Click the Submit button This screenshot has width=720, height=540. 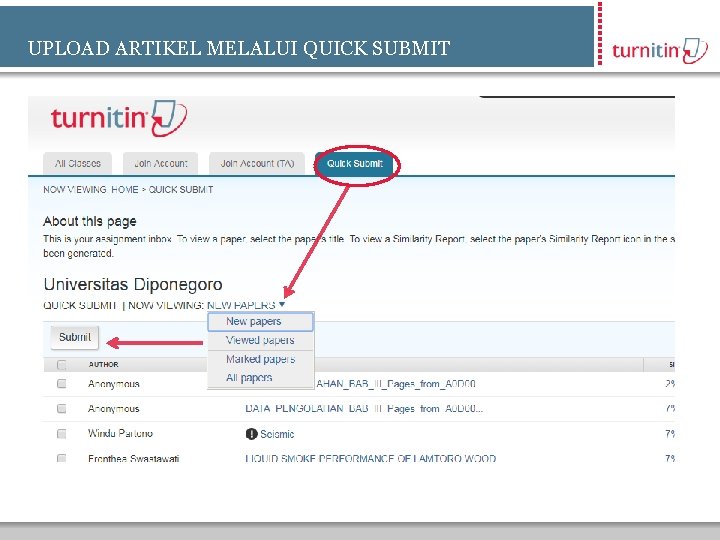point(75,337)
